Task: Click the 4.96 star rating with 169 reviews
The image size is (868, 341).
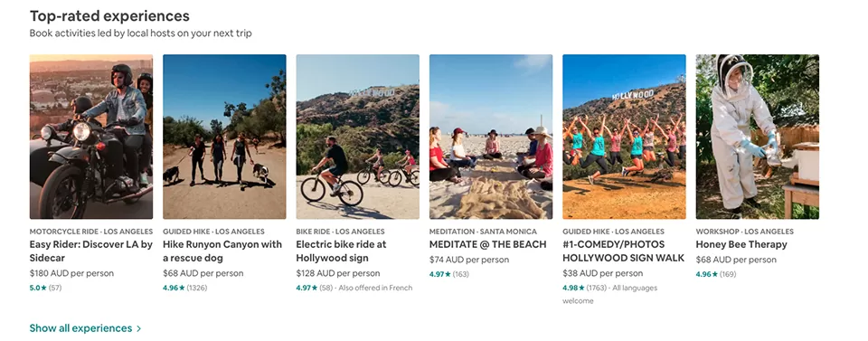Action: click(707, 274)
